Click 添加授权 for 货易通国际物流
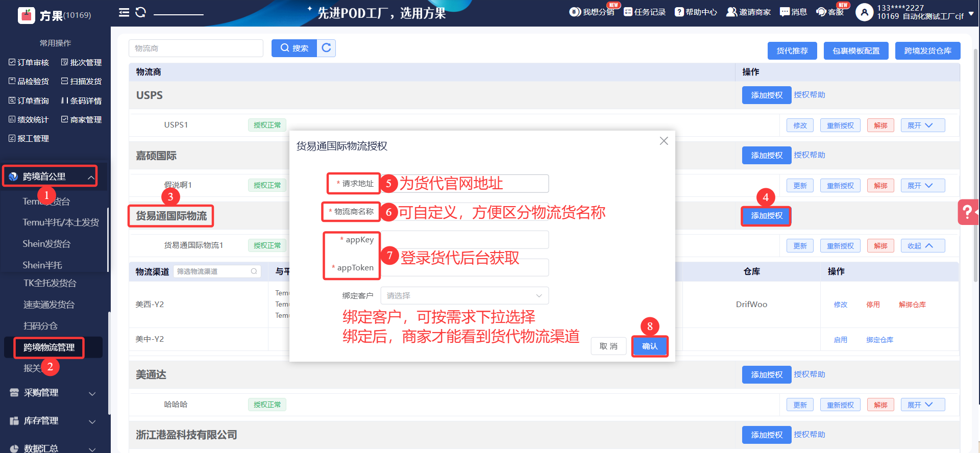Screen dimensions: 980x453 (767, 216)
